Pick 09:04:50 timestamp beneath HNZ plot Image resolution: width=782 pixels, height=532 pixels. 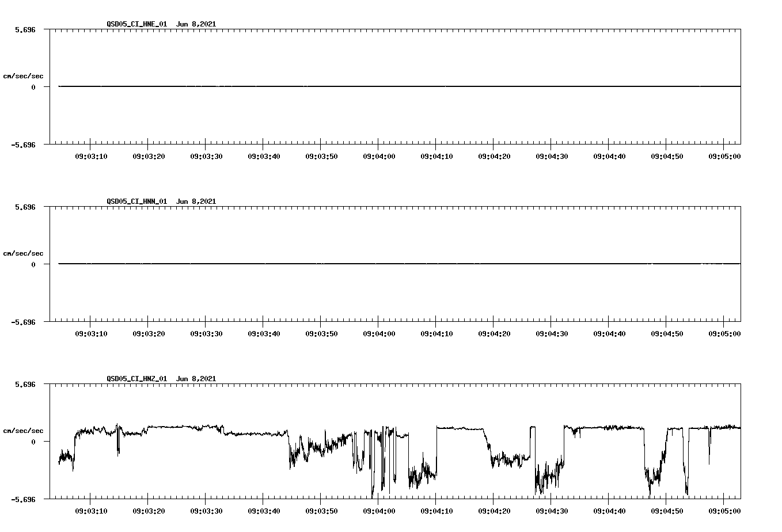coord(667,511)
